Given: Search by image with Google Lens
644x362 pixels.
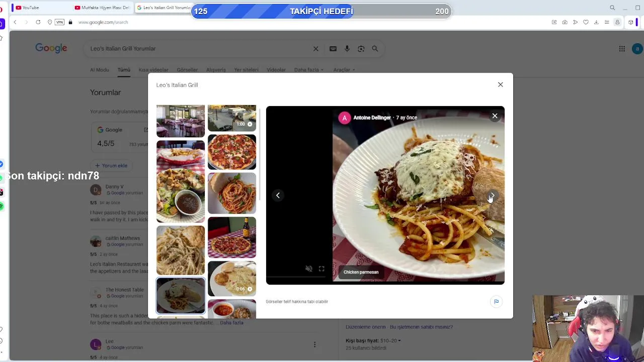Looking at the screenshot, I should click(361, 49).
